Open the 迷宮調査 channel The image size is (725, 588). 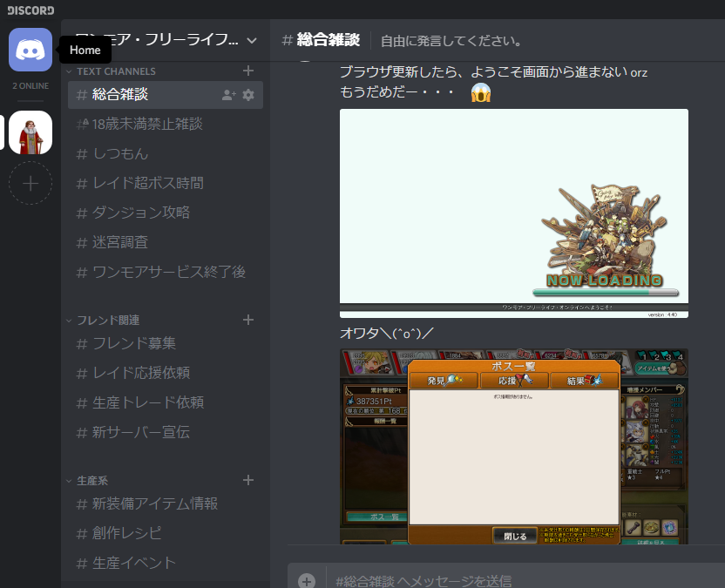click(x=166, y=242)
